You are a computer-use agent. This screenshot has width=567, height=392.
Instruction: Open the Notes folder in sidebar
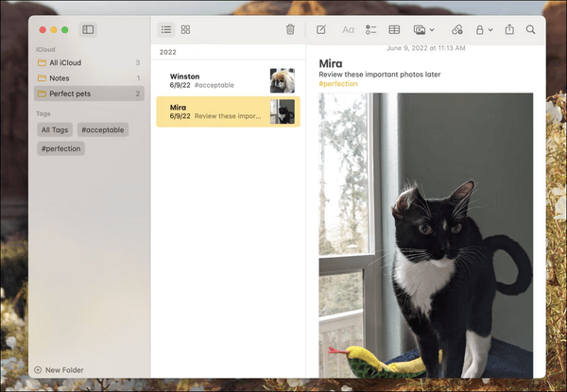click(89, 78)
